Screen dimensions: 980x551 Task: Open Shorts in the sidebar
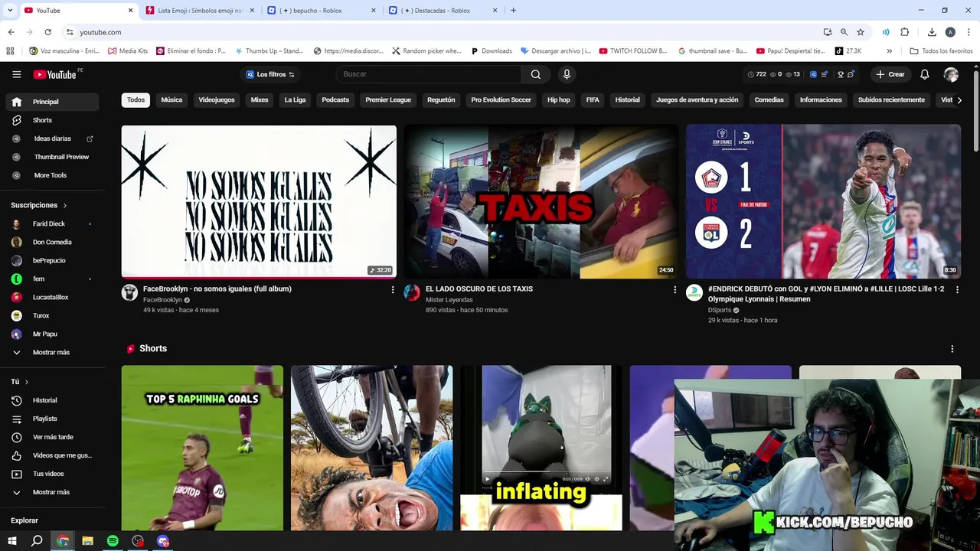click(x=52, y=120)
